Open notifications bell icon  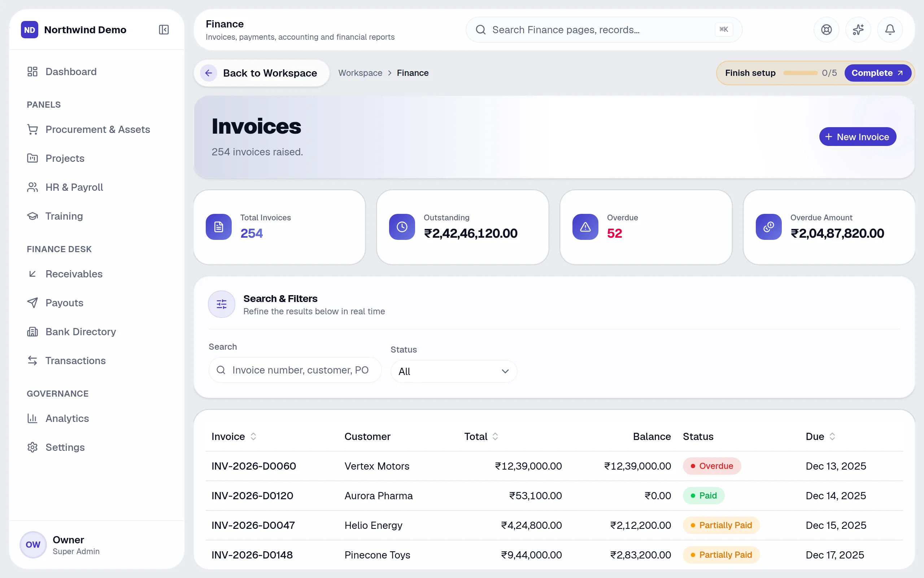pyautogui.click(x=890, y=29)
